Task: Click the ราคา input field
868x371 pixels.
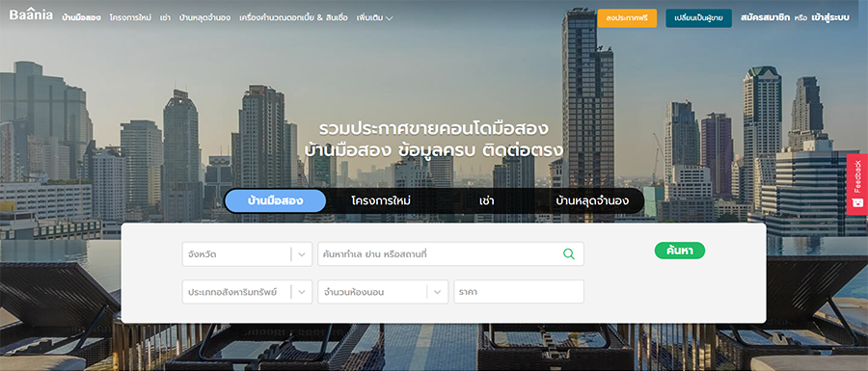Action: (519, 292)
